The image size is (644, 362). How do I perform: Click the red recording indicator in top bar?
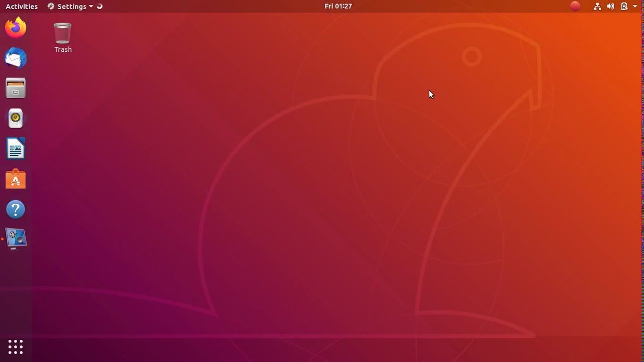pyautogui.click(x=575, y=6)
